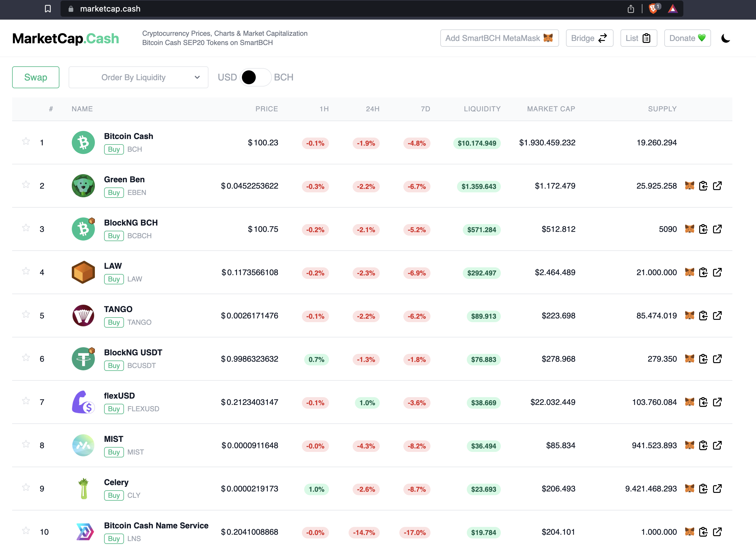Click Buy for flexUSD token

tap(114, 409)
